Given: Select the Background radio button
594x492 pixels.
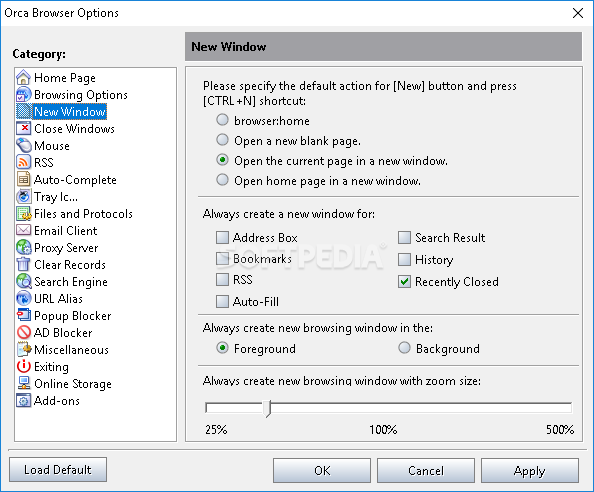Looking at the screenshot, I should point(404,348).
